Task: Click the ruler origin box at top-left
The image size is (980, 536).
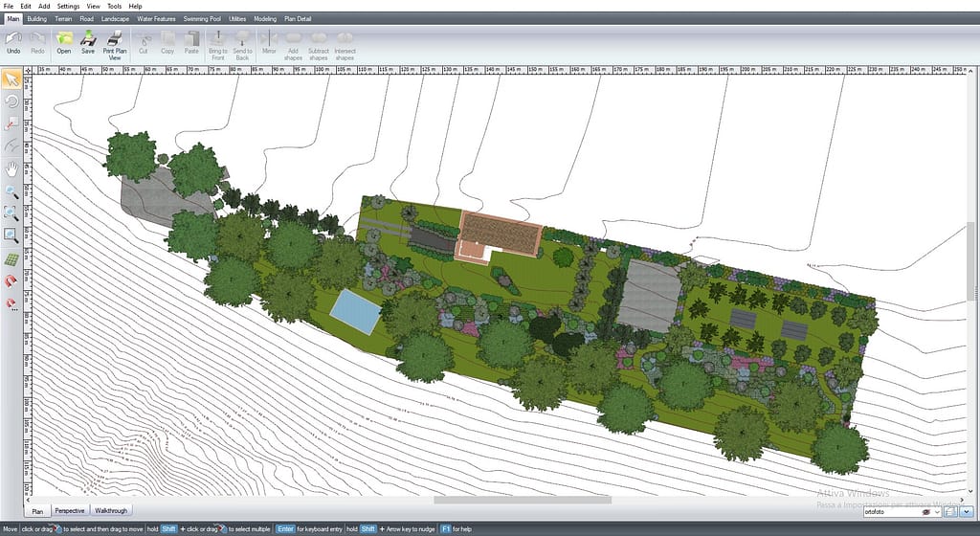Action: pyautogui.click(x=28, y=71)
